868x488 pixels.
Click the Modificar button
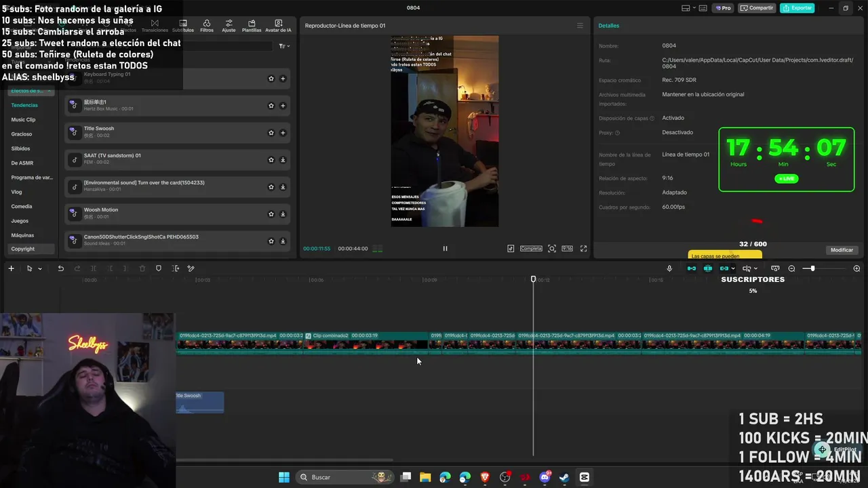coord(842,250)
